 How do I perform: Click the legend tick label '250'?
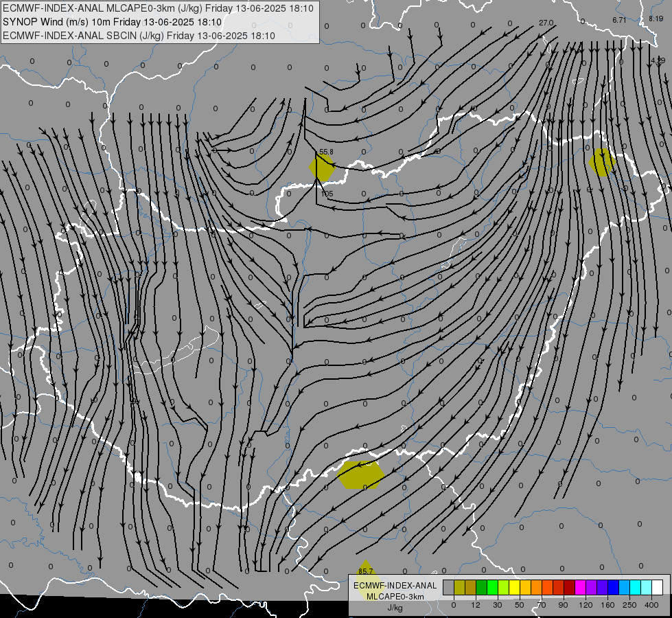pyautogui.click(x=629, y=605)
